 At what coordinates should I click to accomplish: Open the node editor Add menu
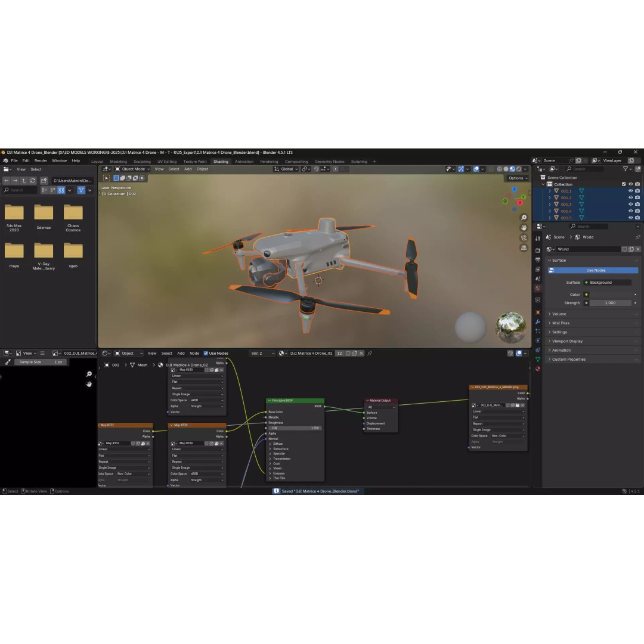pos(181,353)
